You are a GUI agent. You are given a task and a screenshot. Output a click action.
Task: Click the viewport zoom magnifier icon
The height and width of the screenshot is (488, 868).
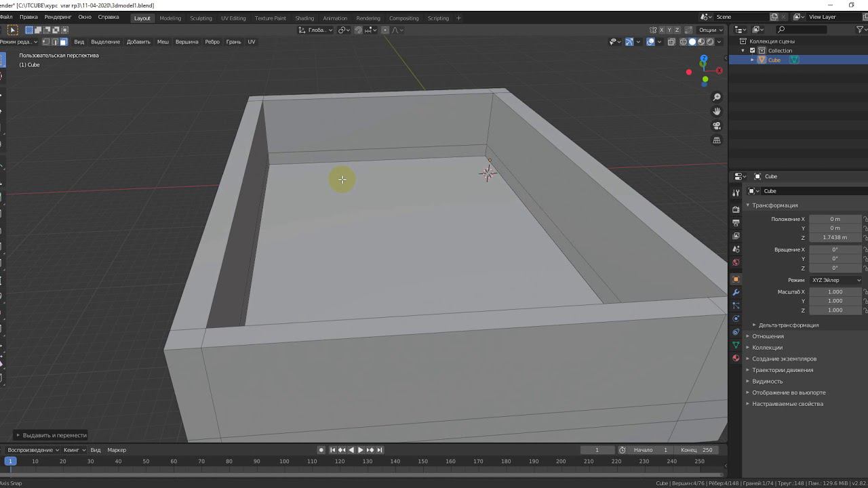(x=717, y=98)
